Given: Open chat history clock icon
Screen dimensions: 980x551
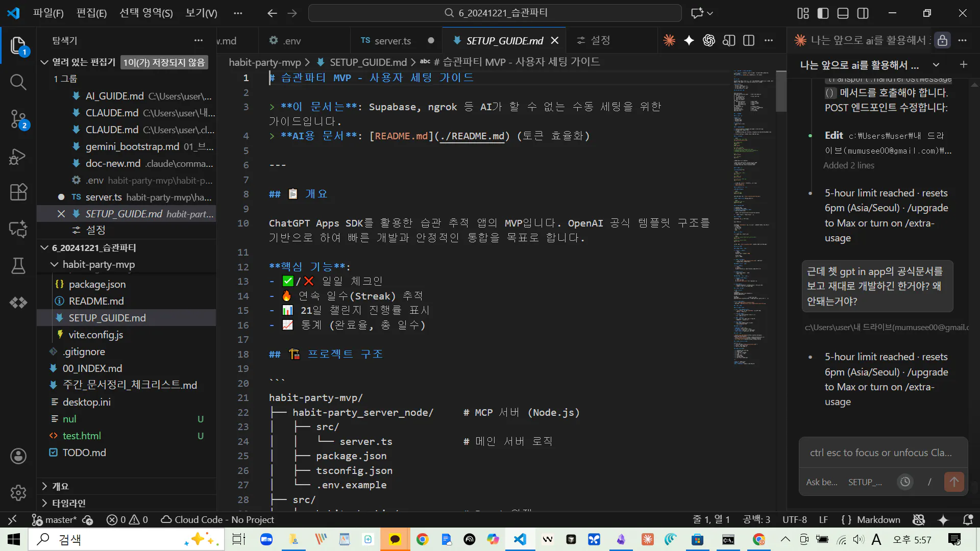Looking at the screenshot, I should pos(905,482).
